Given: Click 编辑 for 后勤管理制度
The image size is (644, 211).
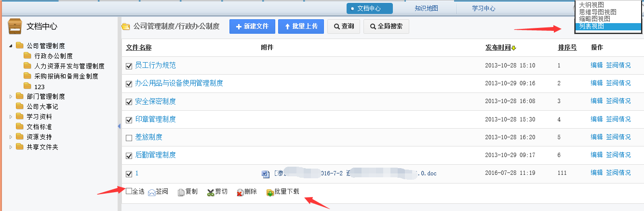Looking at the screenshot, I should [x=597, y=155].
